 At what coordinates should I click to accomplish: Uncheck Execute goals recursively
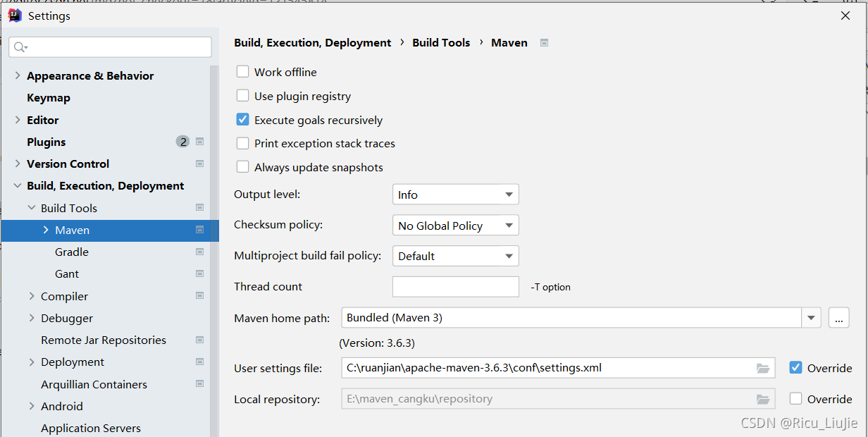(243, 120)
